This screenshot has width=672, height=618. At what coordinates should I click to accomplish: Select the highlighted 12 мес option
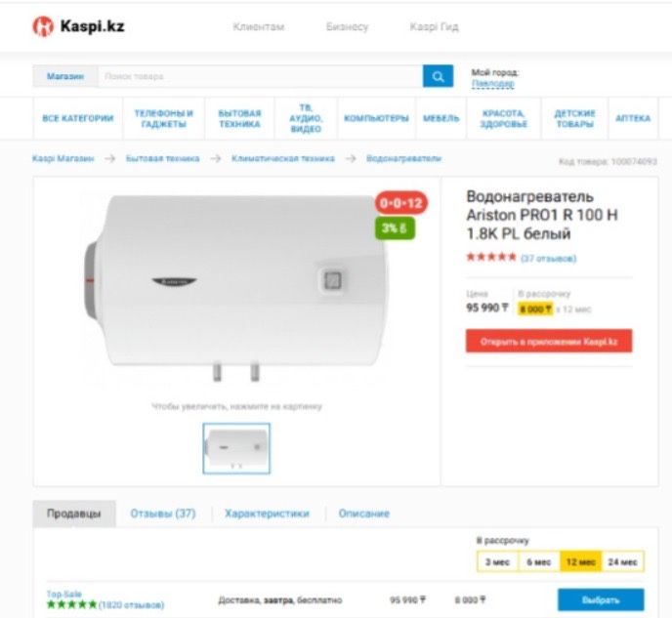coord(581,562)
